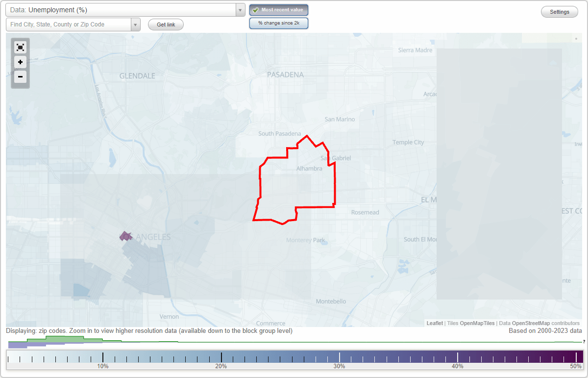Enable the Most recent value option
The width and height of the screenshot is (588, 378).
pyautogui.click(x=279, y=9)
